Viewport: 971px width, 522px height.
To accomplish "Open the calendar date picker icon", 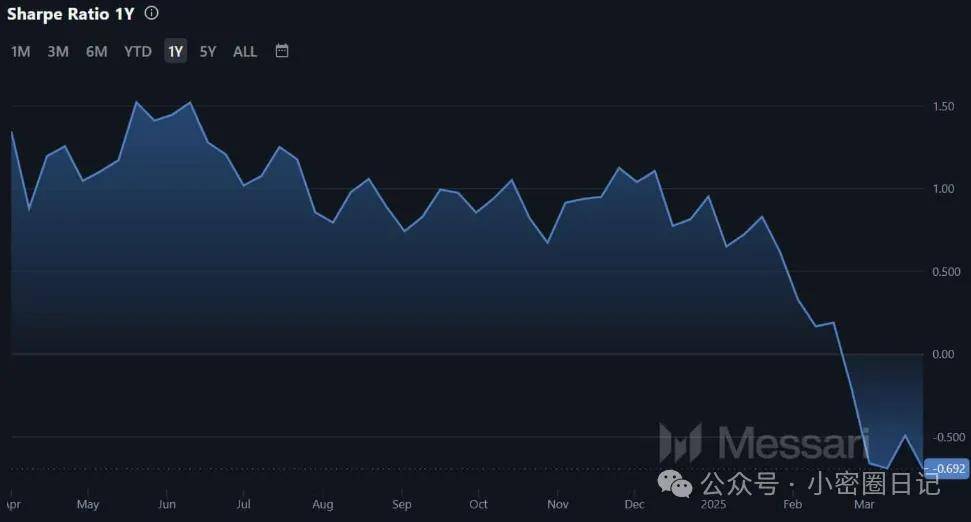I will 282,51.
